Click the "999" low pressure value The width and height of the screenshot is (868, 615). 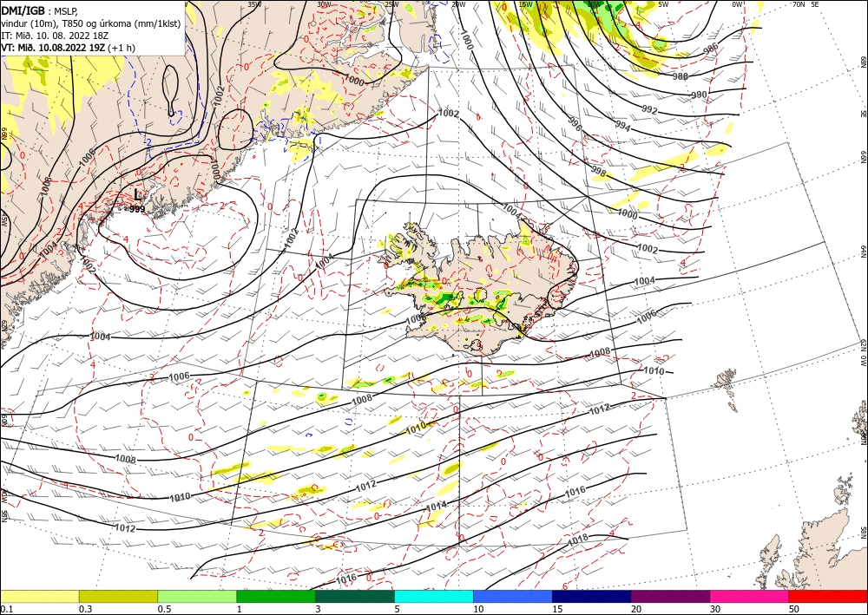tap(137, 209)
